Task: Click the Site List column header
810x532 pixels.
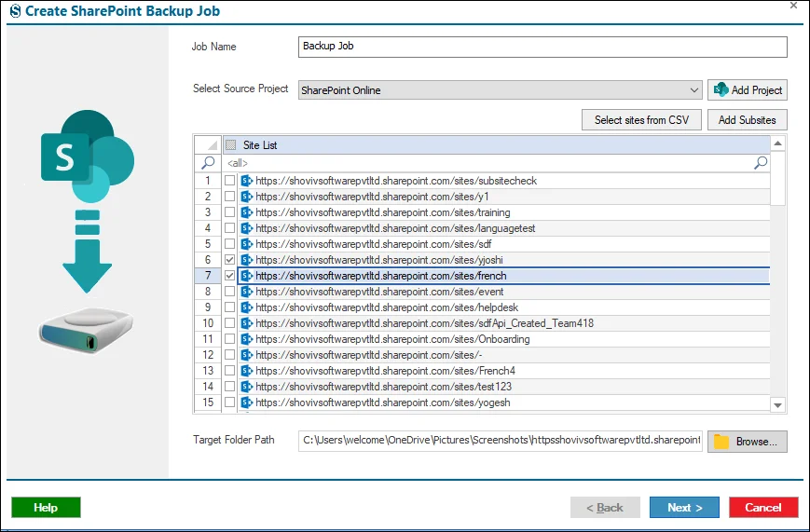Action: coord(497,145)
